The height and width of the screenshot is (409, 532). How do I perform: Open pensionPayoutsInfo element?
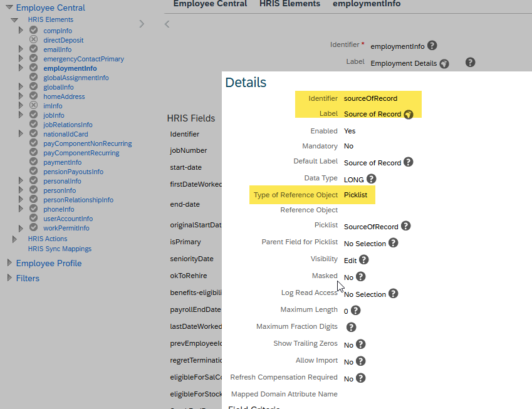[73, 172]
